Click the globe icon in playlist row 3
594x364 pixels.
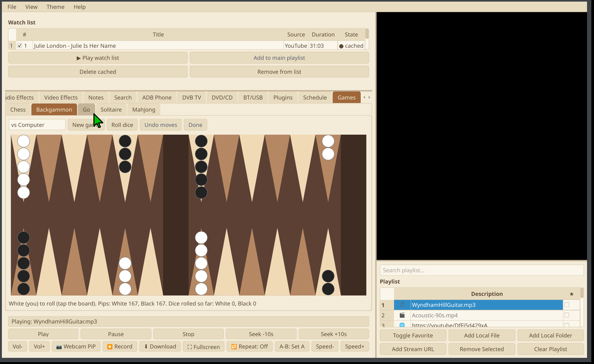pos(402,325)
